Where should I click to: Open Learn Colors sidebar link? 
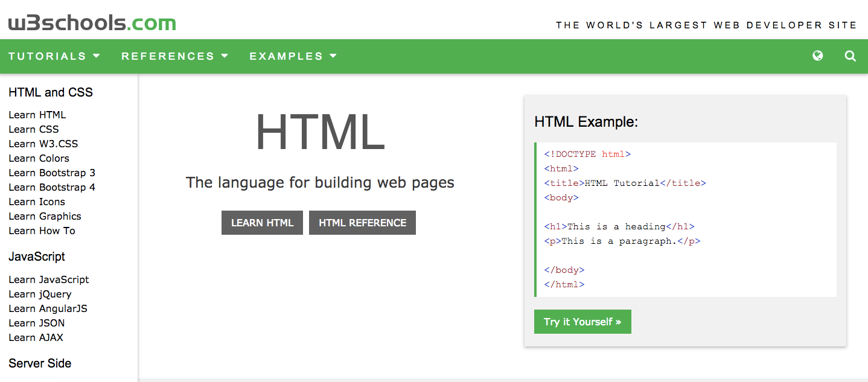click(x=39, y=158)
